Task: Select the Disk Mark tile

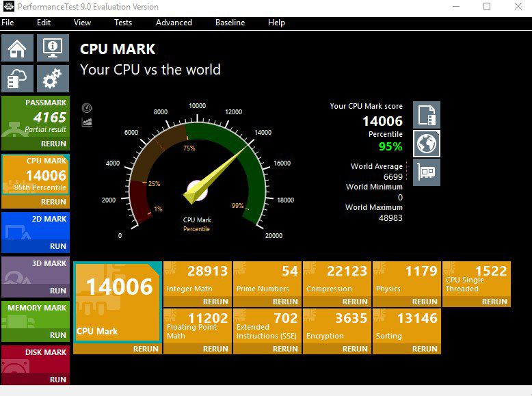Action: tap(36, 359)
